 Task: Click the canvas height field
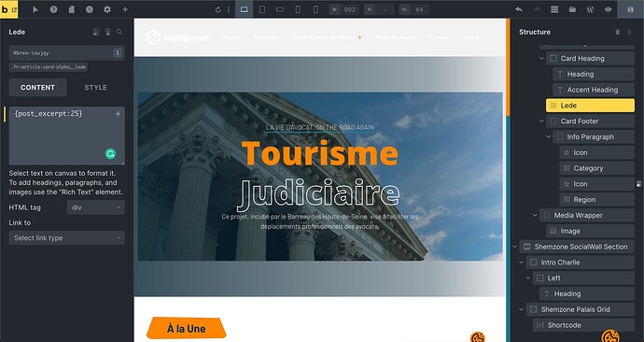point(379,9)
